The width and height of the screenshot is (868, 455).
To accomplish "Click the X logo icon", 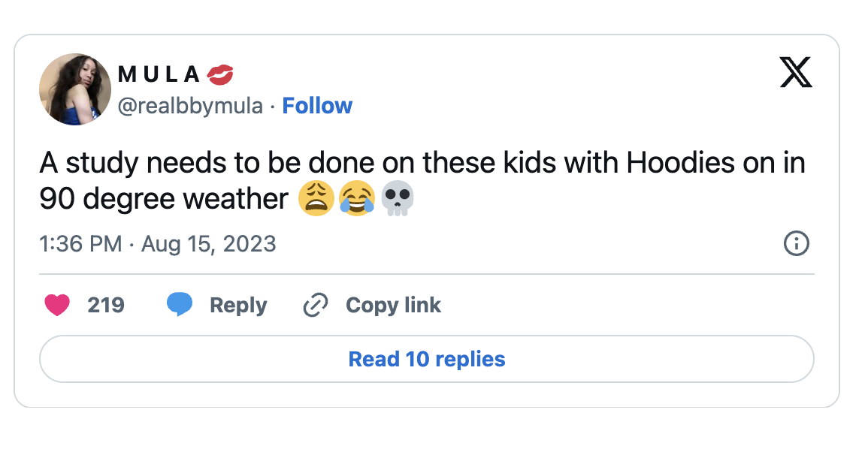I will point(796,73).
